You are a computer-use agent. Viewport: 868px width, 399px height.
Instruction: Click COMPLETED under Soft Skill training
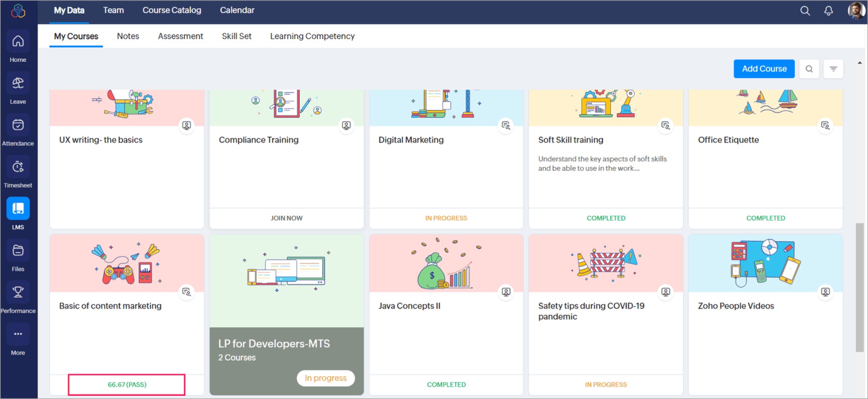point(606,218)
